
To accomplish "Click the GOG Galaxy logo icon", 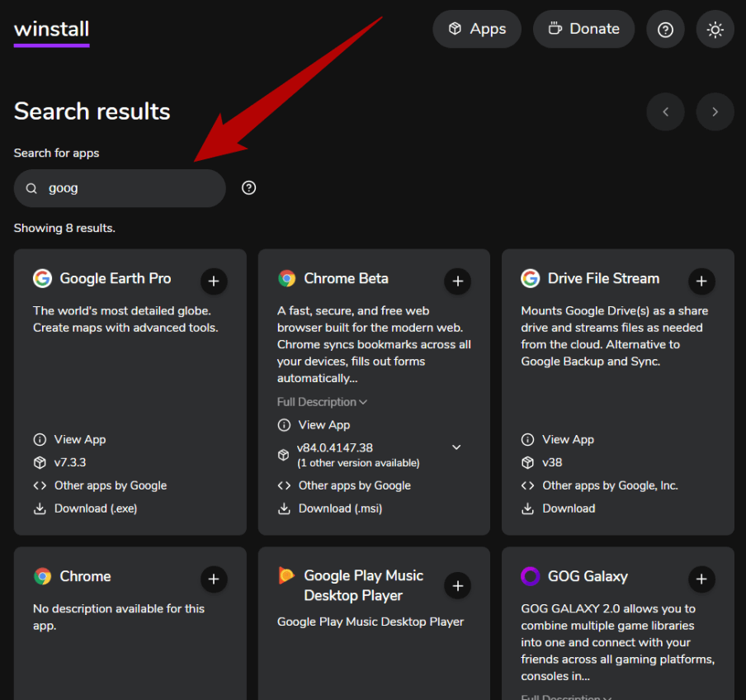I will click(x=530, y=576).
